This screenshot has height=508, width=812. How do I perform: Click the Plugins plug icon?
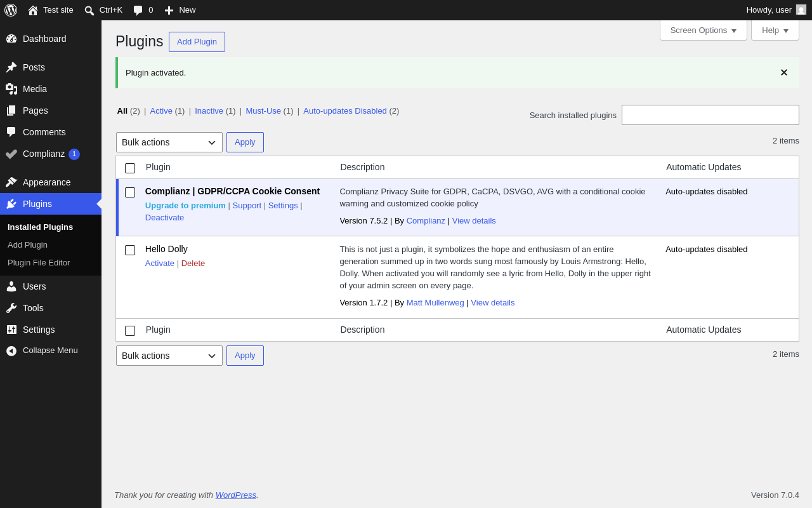pos(11,204)
